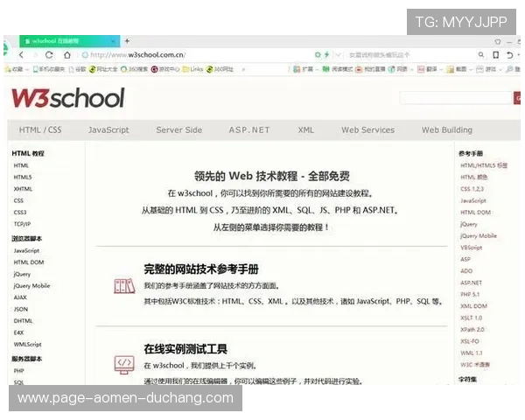Viewport: 525px width, 420px height.
Task: Open a new tab with the plus button
Action: [127, 41]
